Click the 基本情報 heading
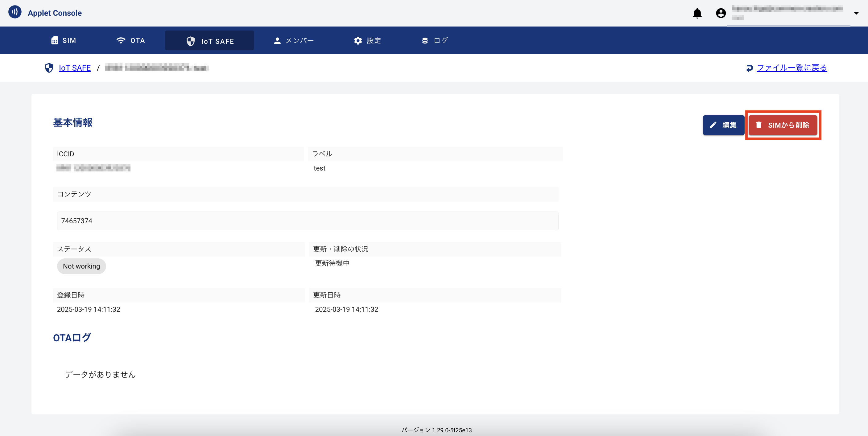The width and height of the screenshot is (868, 436). pos(73,122)
